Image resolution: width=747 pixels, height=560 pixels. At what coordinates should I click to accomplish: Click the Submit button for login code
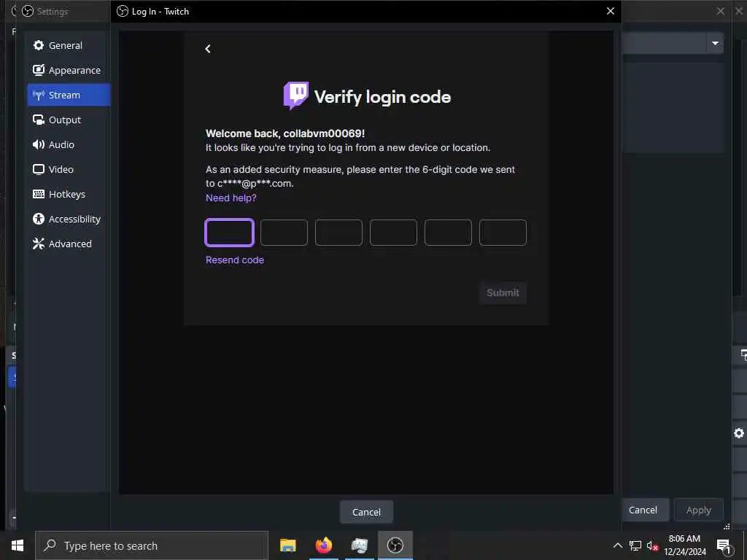(x=503, y=293)
